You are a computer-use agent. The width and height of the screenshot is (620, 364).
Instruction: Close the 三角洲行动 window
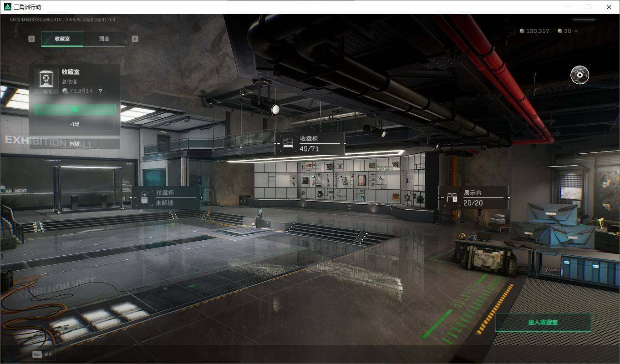coord(609,7)
